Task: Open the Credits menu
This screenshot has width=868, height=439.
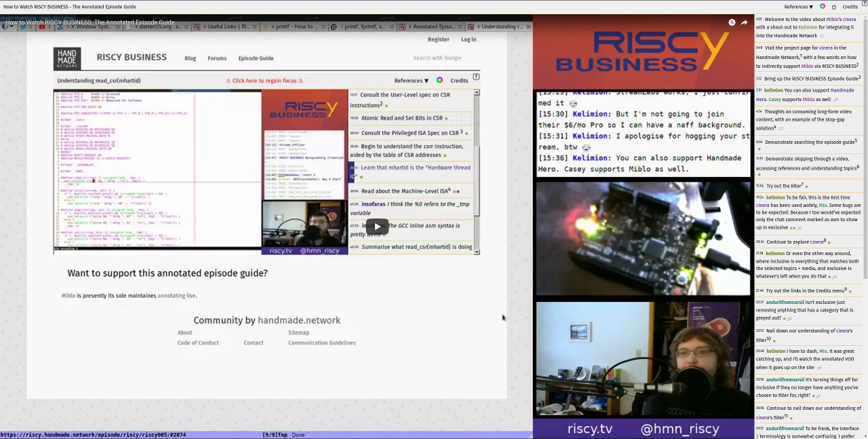Action: tap(459, 80)
